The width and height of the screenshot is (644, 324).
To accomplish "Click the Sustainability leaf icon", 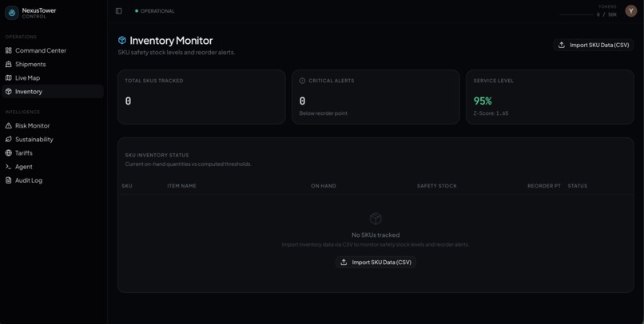I will coord(9,140).
